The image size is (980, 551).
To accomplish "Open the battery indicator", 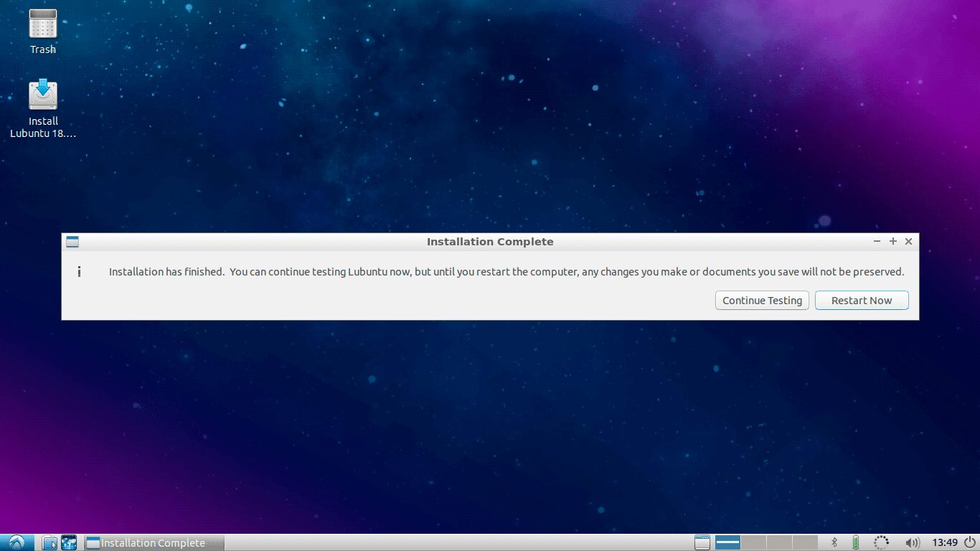I will click(857, 542).
